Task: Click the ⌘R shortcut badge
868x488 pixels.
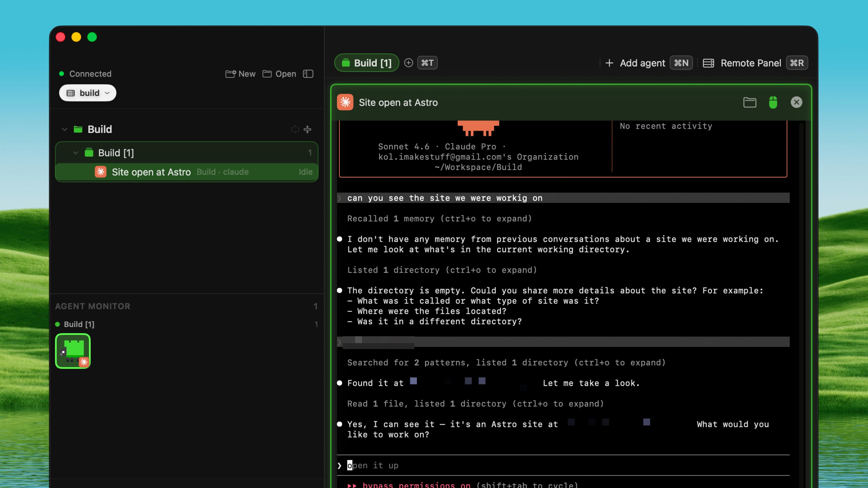Action: 797,63
